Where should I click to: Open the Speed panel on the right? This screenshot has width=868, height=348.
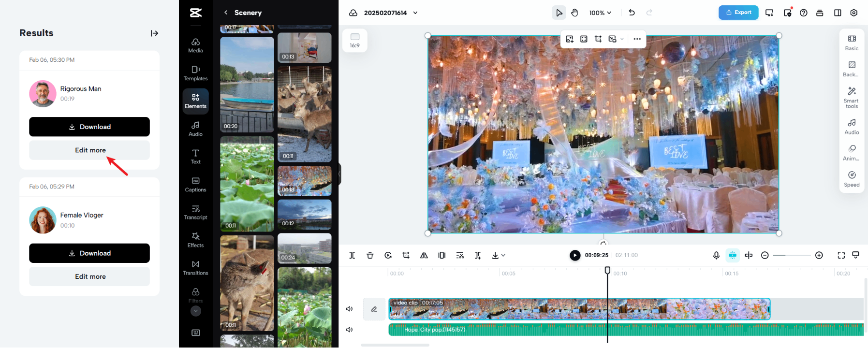pos(852,179)
